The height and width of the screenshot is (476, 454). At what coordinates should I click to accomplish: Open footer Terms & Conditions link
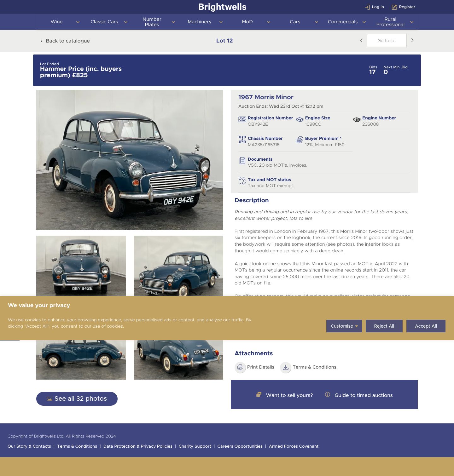77,446
